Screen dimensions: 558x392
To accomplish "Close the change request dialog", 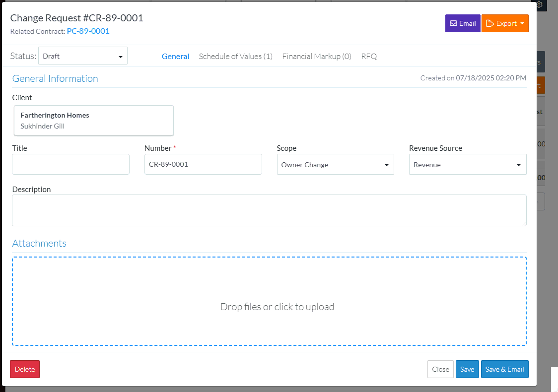I will [440, 369].
